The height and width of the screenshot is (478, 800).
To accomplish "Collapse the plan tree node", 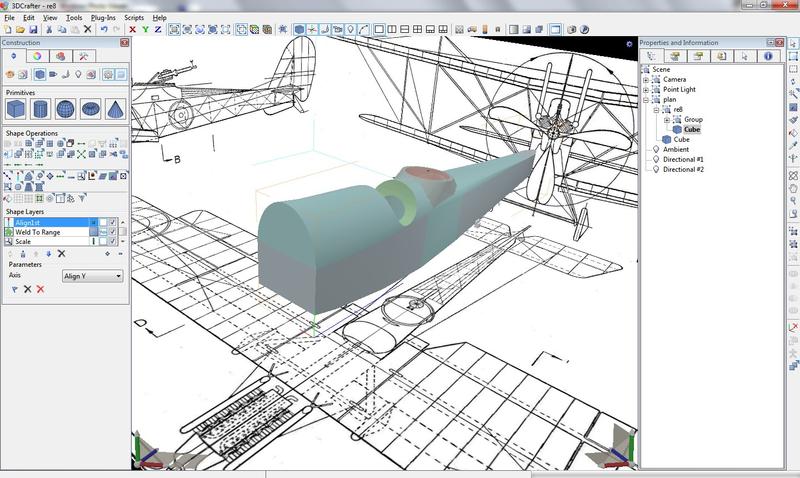I will click(646, 99).
